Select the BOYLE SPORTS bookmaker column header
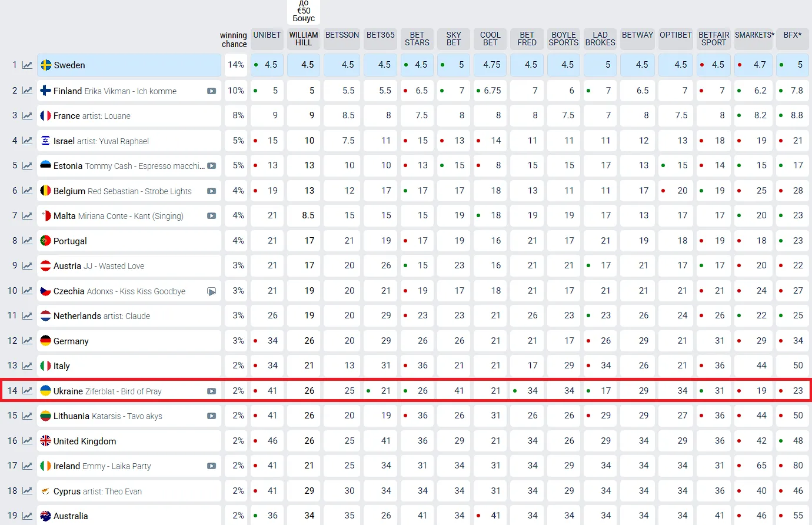This screenshot has height=525, width=812. click(564, 39)
